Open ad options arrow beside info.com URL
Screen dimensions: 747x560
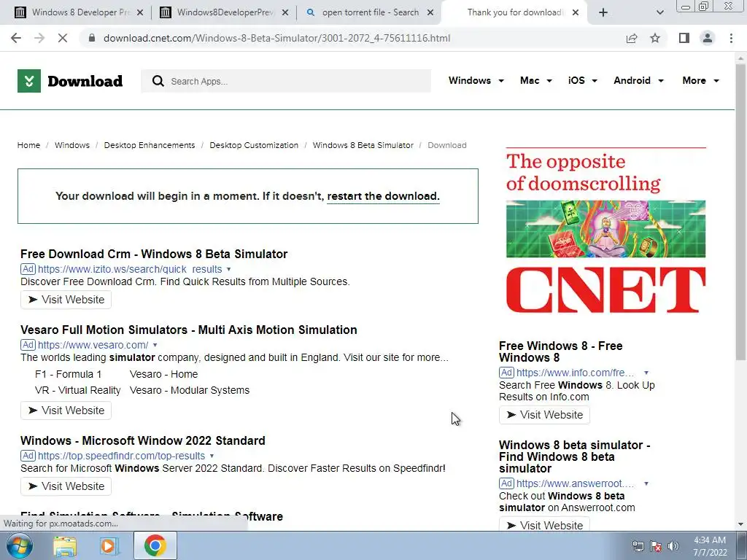[x=646, y=373]
